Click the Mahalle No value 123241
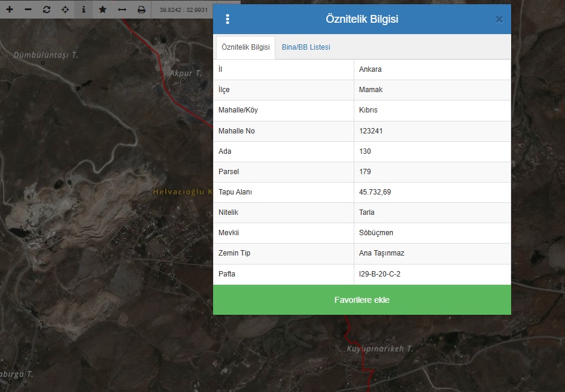565x392 pixels. click(x=370, y=131)
